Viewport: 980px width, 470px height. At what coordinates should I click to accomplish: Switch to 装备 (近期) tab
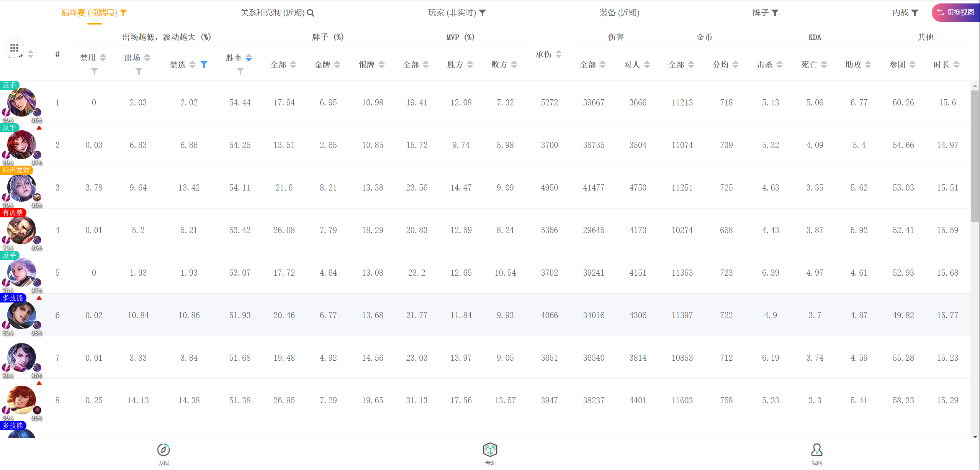619,13
